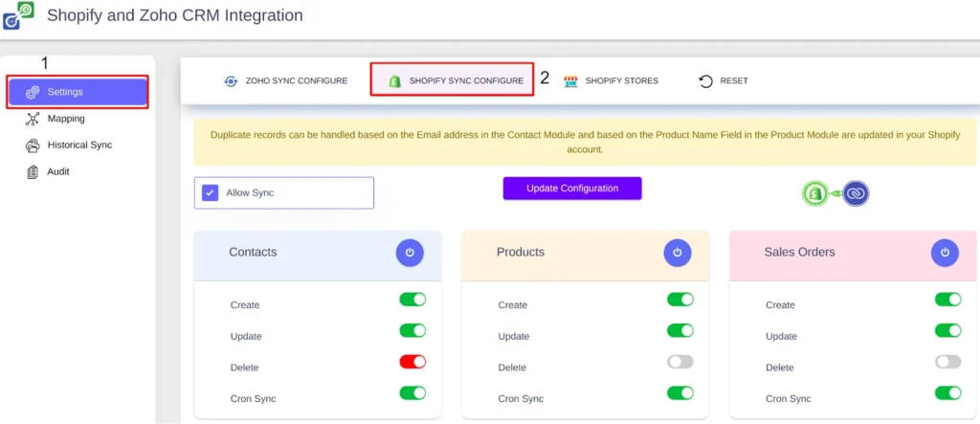Click the Mapping nodes icon
Image resolution: width=980 pixels, height=424 pixels.
(33, 119)
